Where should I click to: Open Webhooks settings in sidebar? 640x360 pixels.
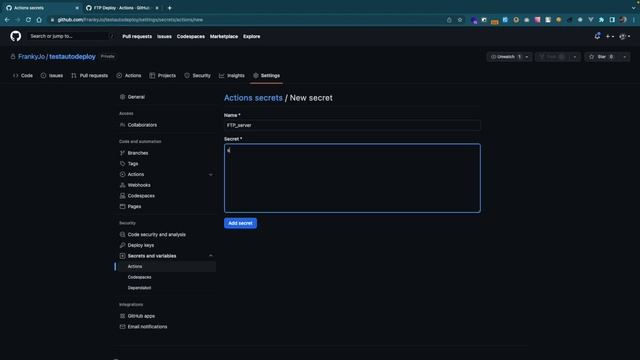tap(166, 185)
